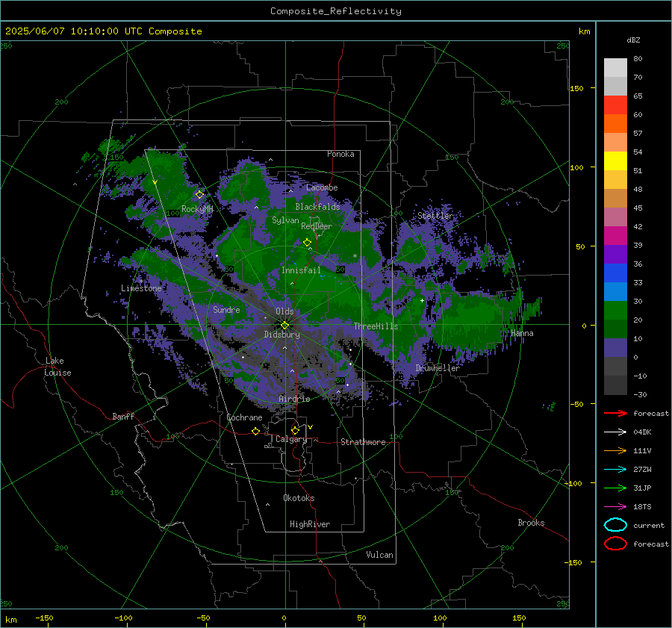This screenshot has height=628, width=672.
Task: Pick magenta swatch between 39 and 42 dBZ
Action: point(615,236)
